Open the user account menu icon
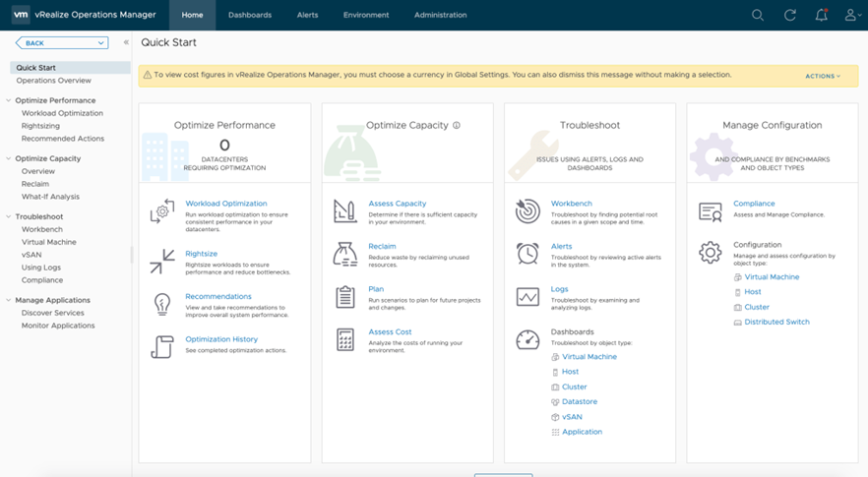868x477 pixels. click(852, 15)
